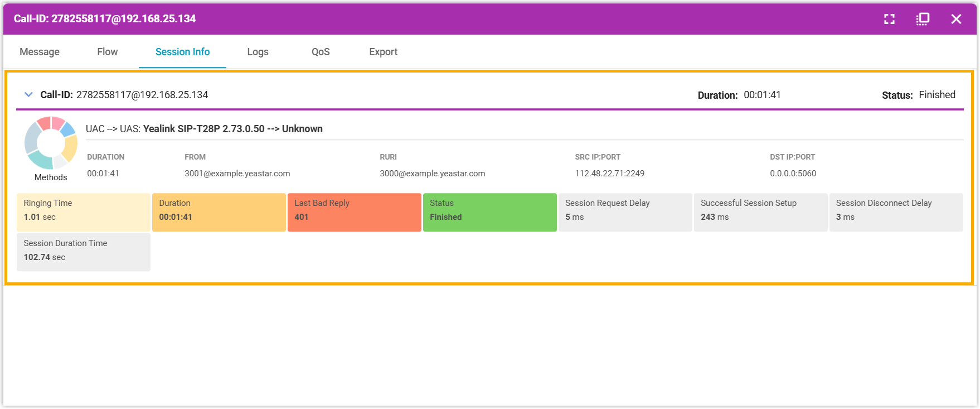The height and width of the screenshot is (409, 980).
Task: Click the Methods donut chart
Action: pyautogui.click(x=51, y=143)
